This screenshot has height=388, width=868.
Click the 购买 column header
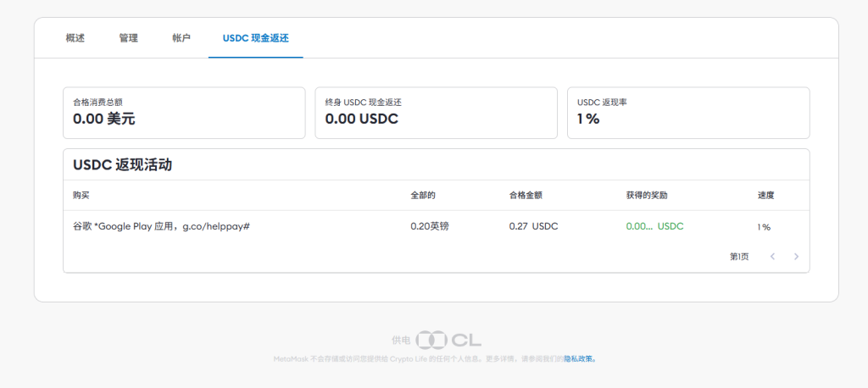[81, 195]
